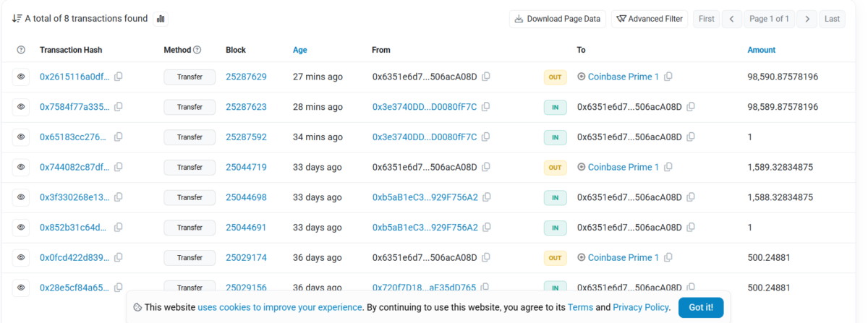Screen dimensions: 868x323
Task: Open block 25287623
Action: [x=246, y=107]
